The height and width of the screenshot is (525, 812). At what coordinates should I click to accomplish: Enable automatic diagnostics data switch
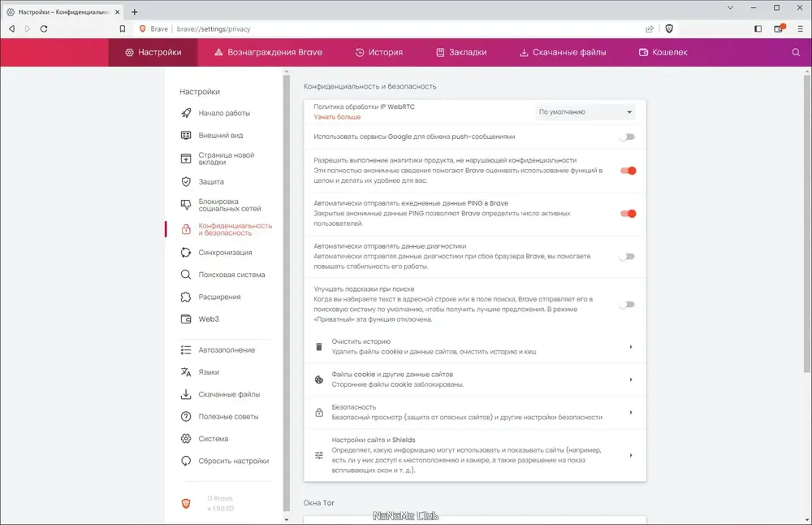pyautogui.click(x=627, y=257)
